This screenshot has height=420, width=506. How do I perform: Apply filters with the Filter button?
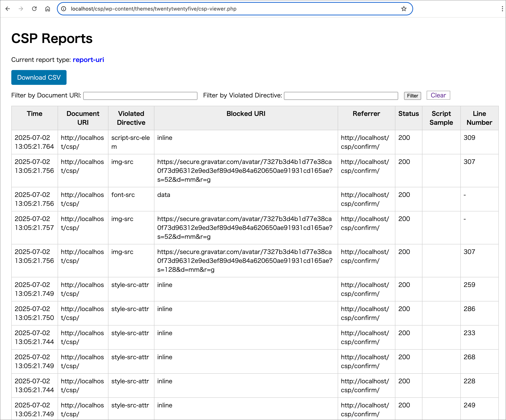click(413, 96)
